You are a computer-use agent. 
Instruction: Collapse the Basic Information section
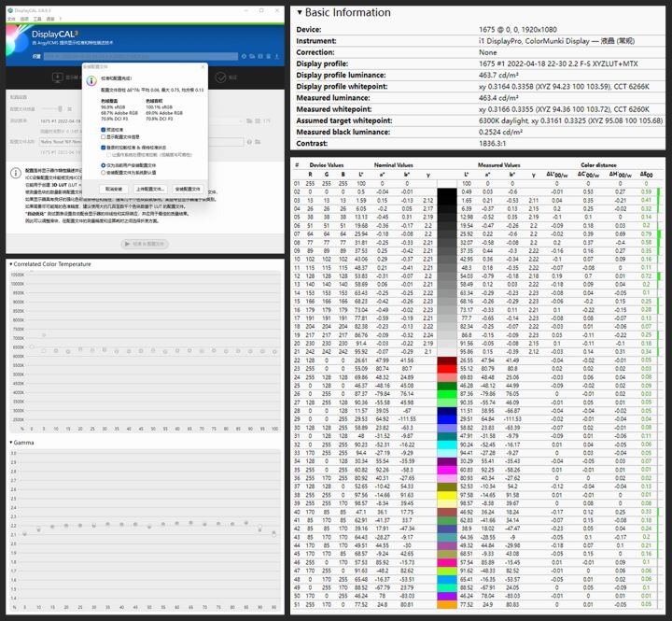(x=300, y=12)
